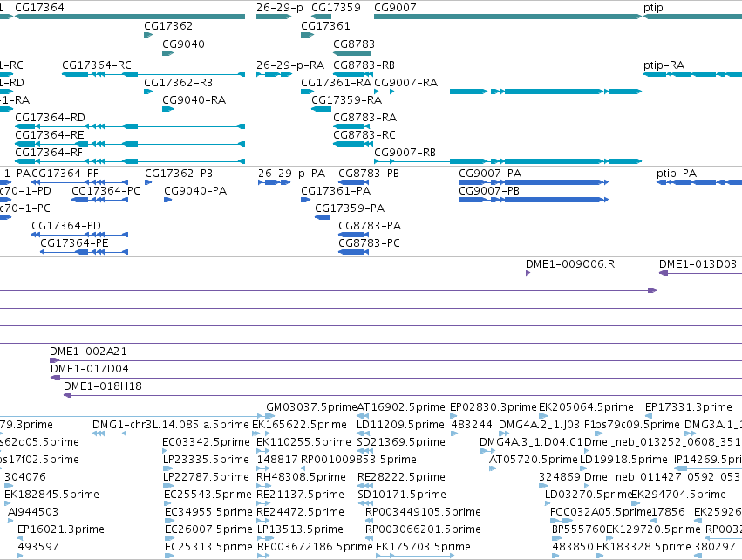742x560 pixels.
Task: Open EST RE28222.5prime
Action: coord(401,477)
